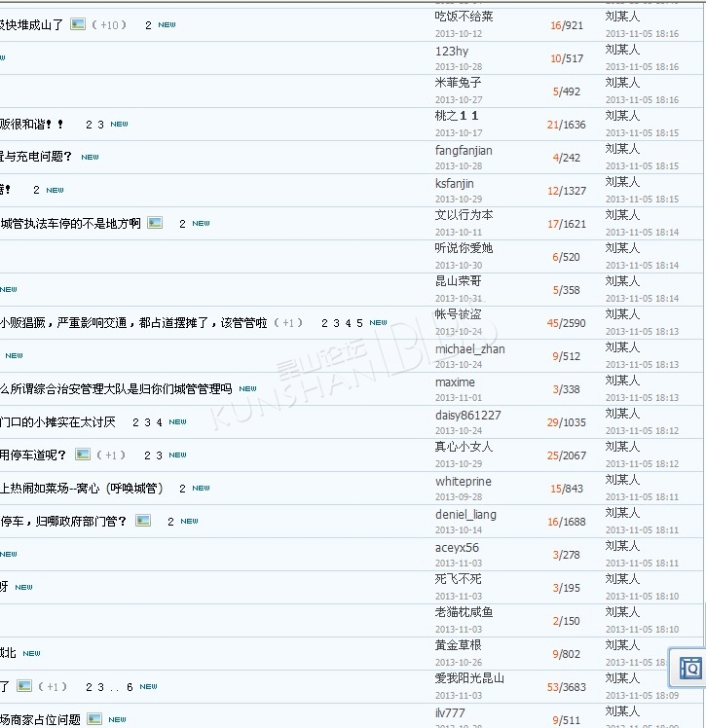Viewport: 706px width, 728px height.
Task: View profile of author 吃饭不给菜
Action: tap(464, 16)
